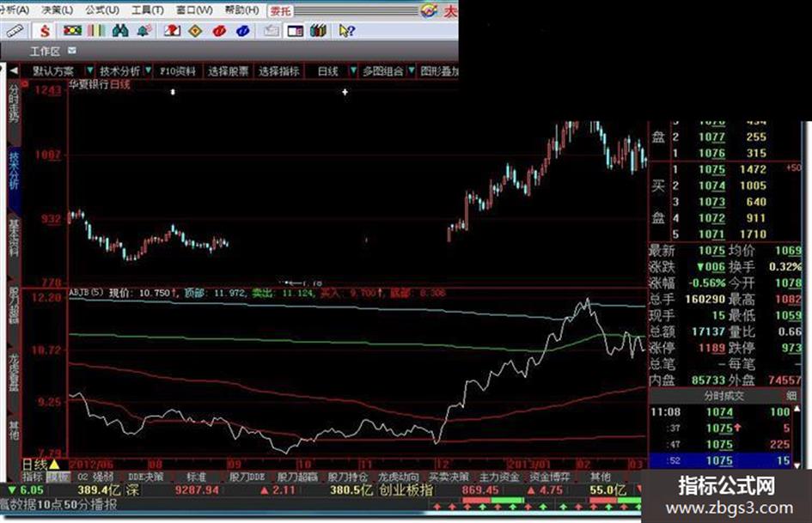Click the red circle info icon
Image resolution: width=812 pixels, height=523 pixels.
(220, 31)
